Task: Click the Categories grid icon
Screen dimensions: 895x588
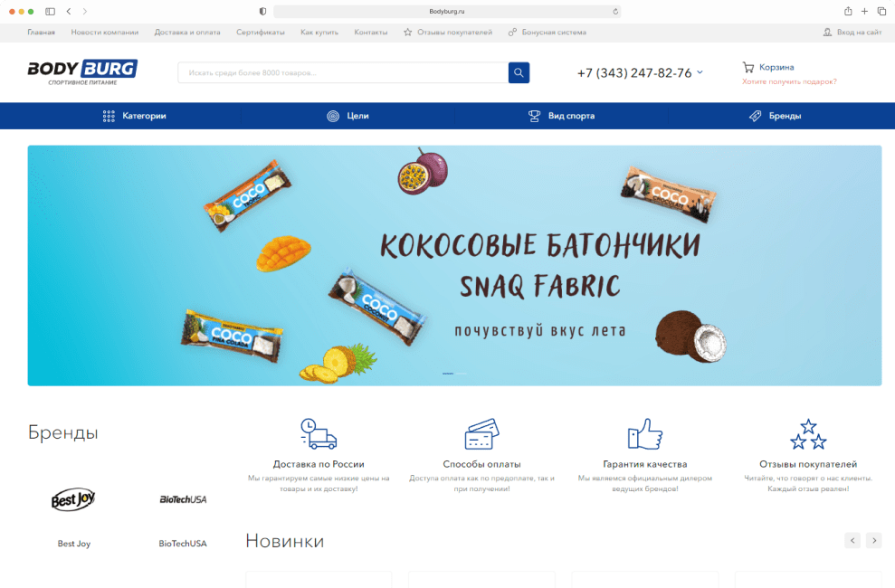Action: click(x=109, y=116)
